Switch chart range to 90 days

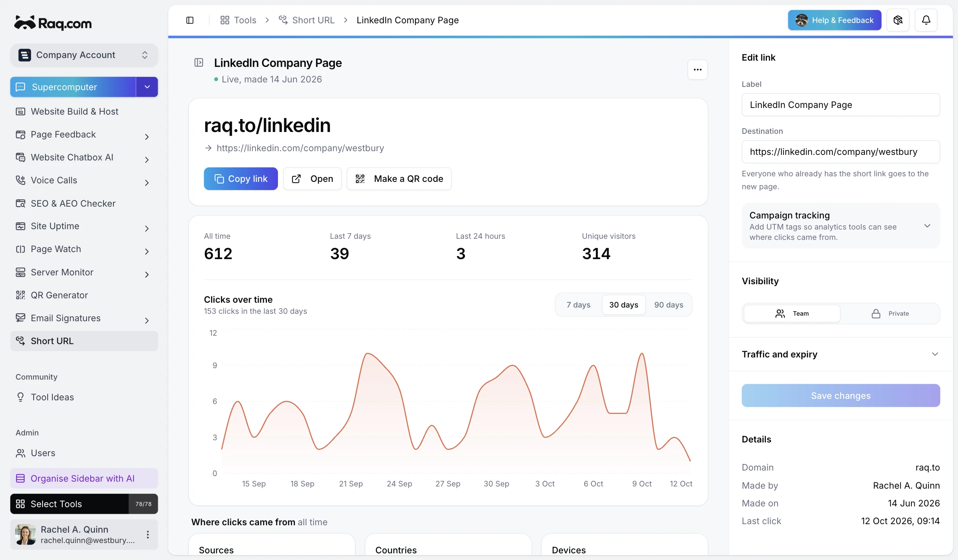point(668,305)
